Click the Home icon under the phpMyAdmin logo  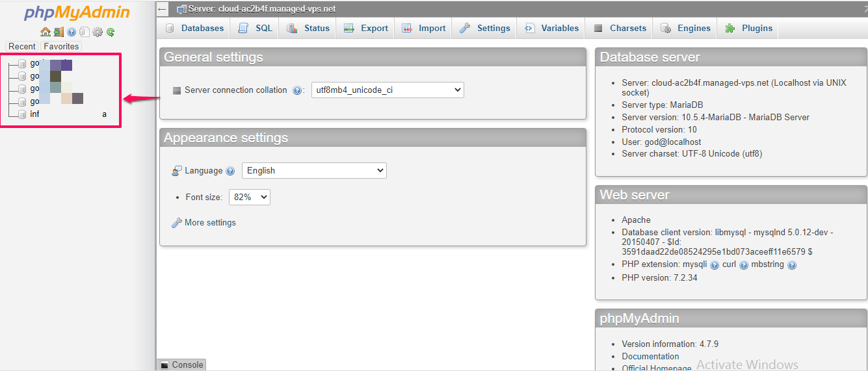coord(45,32)
